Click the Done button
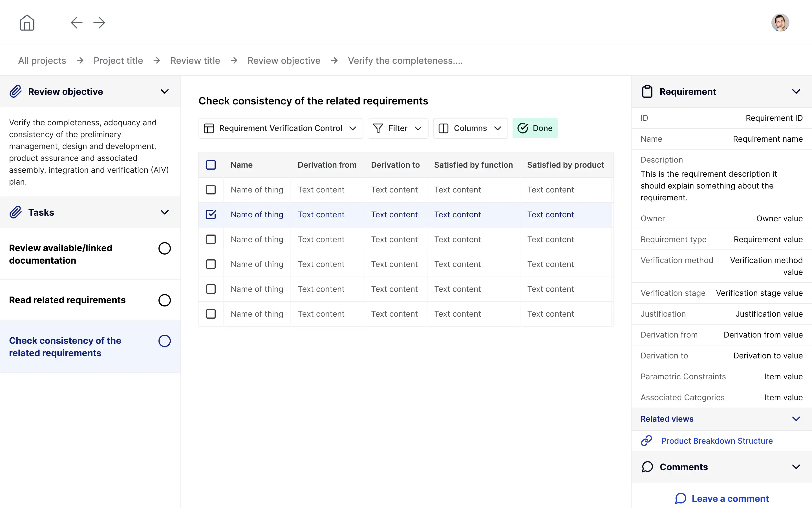 pyautogui.click(x=535, y=128)
